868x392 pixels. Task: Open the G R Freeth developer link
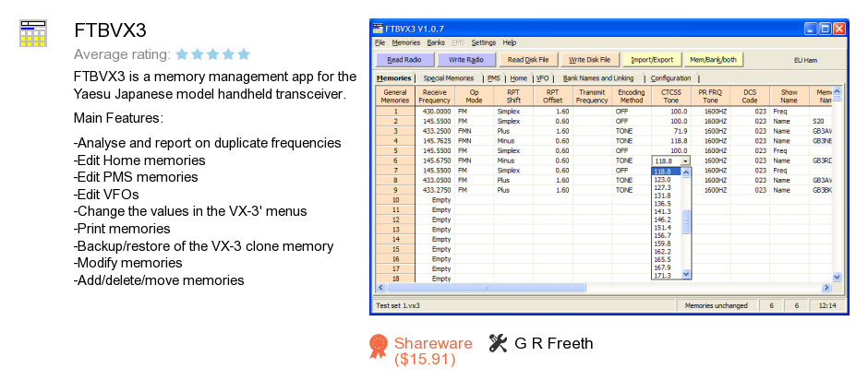click(553, 343)
